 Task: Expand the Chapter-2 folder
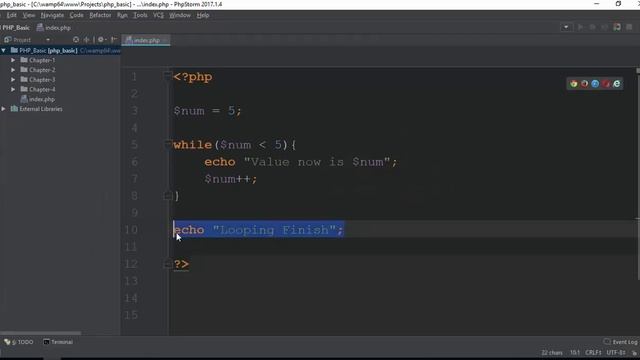coord(13,70)
